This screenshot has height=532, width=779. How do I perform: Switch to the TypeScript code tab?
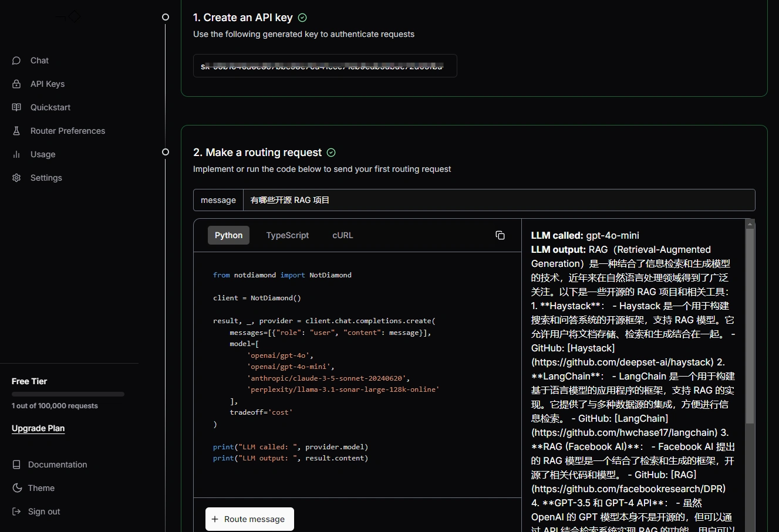tap(288, 235)
